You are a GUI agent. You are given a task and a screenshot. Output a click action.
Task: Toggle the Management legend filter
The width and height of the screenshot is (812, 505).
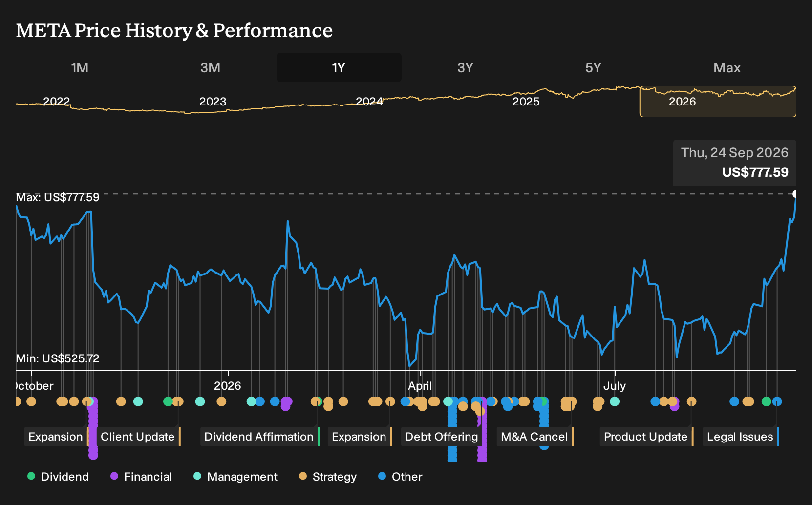(235, 477)
